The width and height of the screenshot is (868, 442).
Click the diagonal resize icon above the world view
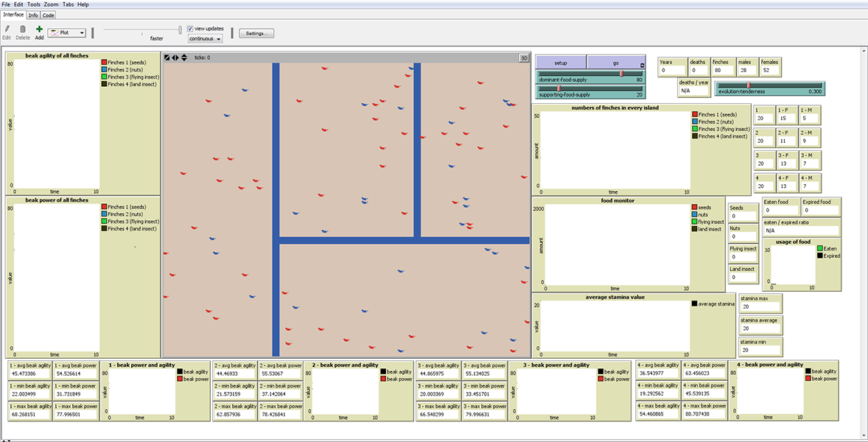167,57
